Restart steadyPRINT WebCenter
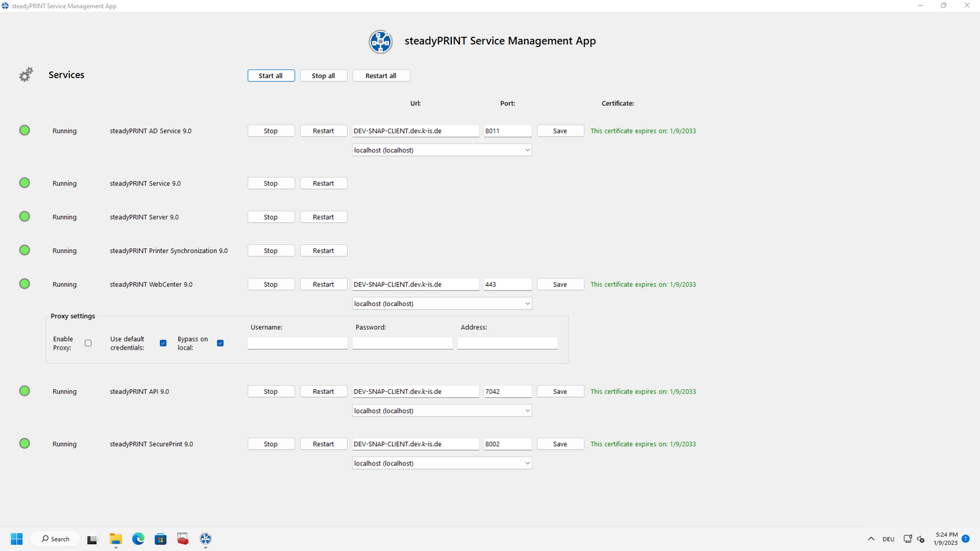The width and height of the screenshot is (980, 551). 324,284
